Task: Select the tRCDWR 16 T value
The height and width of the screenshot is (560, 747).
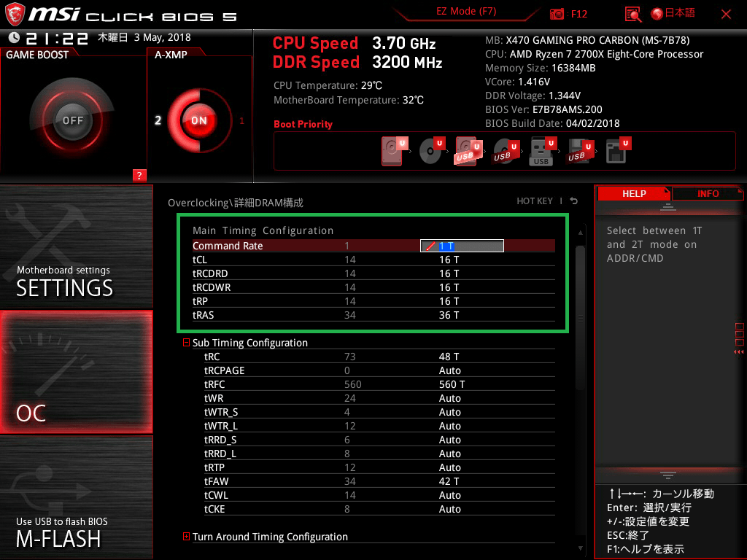Action: (x=449, y=287)
